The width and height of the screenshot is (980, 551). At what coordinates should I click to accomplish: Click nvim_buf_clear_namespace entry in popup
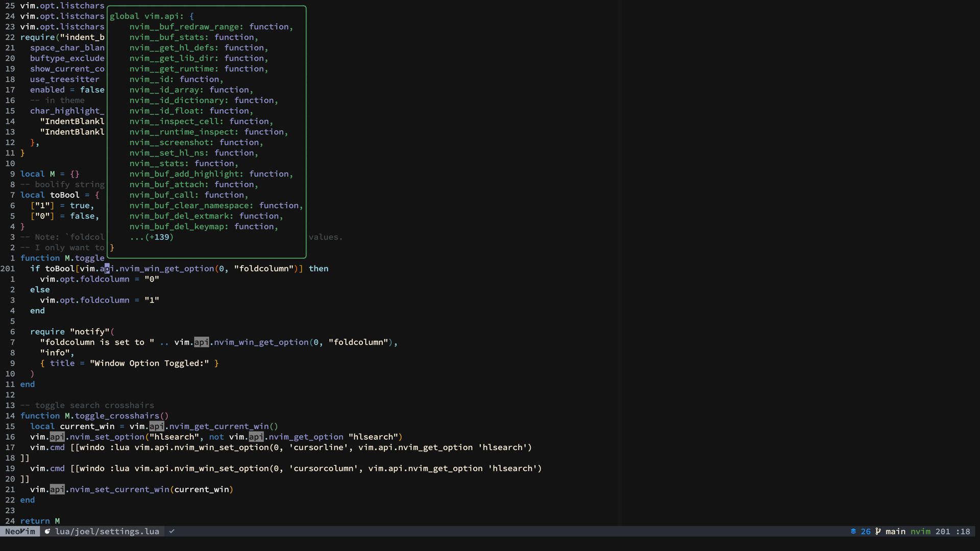216,205
